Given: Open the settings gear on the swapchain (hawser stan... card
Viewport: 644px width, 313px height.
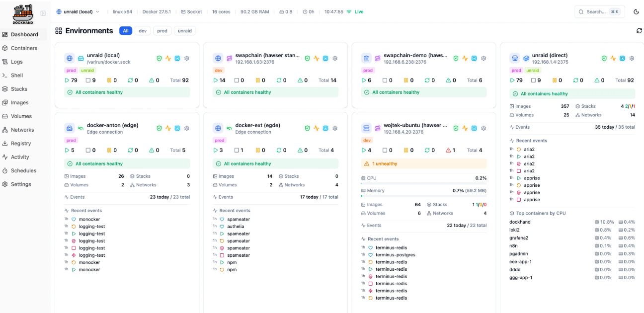Looking at the screenshot, I should click(335, 58).
